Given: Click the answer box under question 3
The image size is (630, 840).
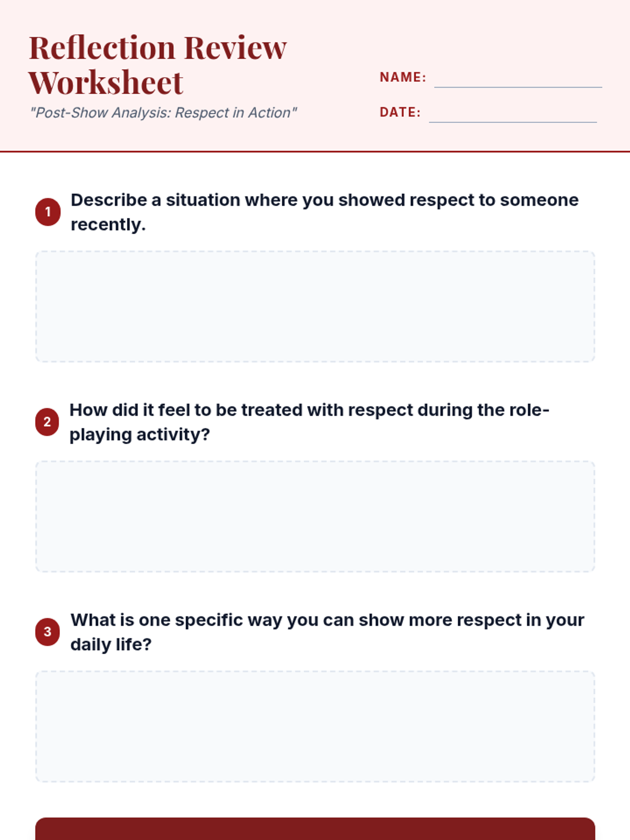Looking at the screenshot, I should pyautogui.click(x=315, y=727).
